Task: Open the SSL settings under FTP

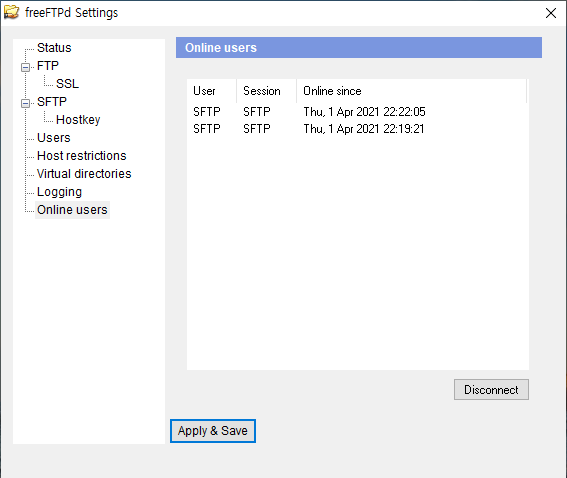Action: pos(67,84)
